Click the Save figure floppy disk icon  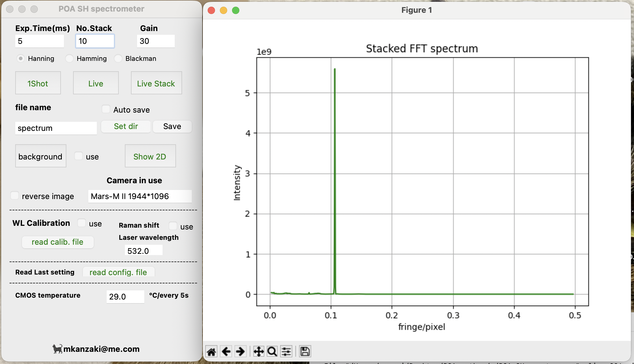tap(305, 352)
